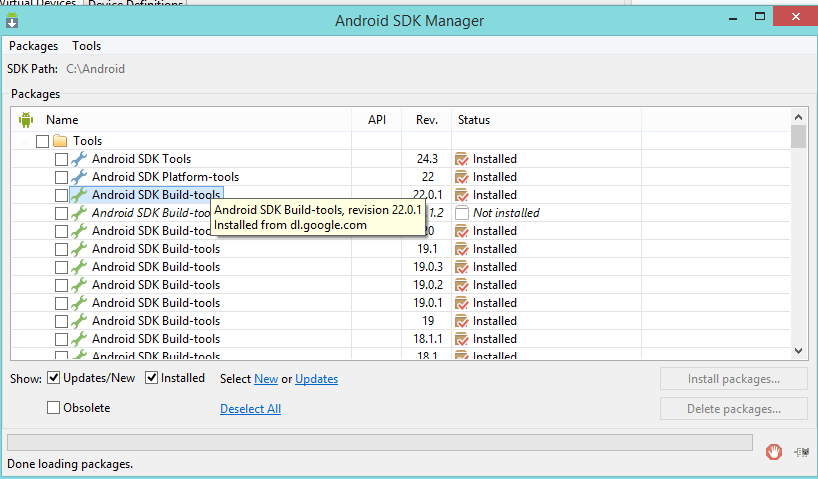
Task: Uncheck the Installed filter checkbox
Action: (152, 378)
